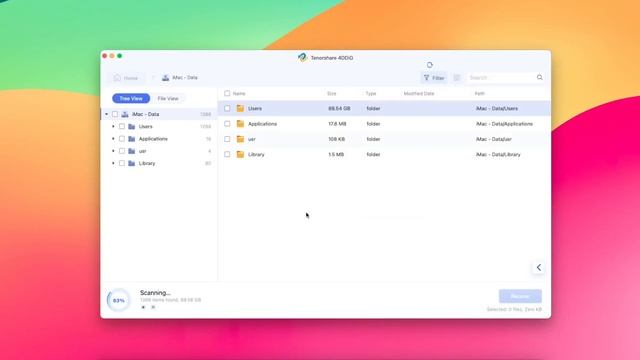Image resolution: width=640 pixels, height=360 pixels.
Task: Click the refresh spinner icon above Filter
Action: tap(429, 65)
